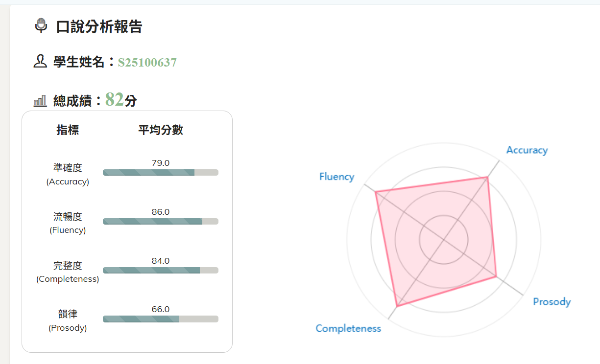Select the Fluency axis label on radar chart
The image size is (600, 364).
pyautogui.click(x=336, y=177)
